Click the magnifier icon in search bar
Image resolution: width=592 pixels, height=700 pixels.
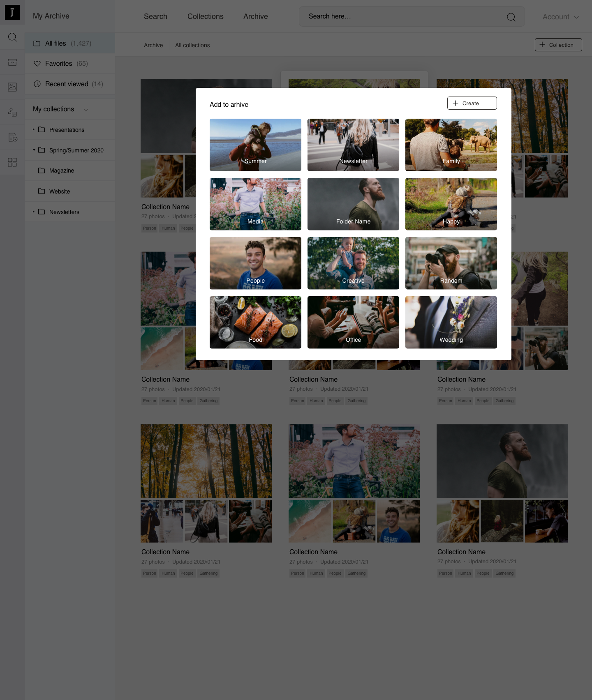click(x=511, y=17)
